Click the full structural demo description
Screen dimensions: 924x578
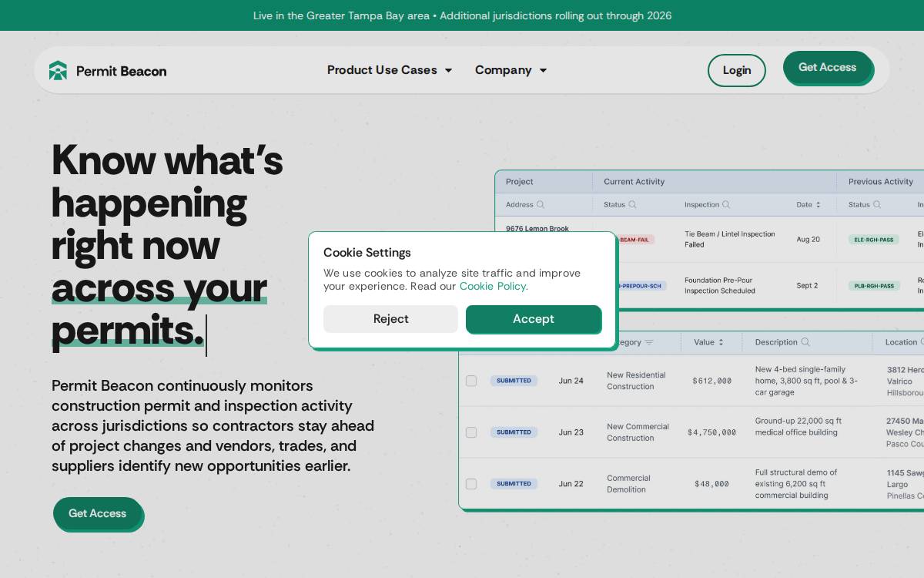coord(796,484)
